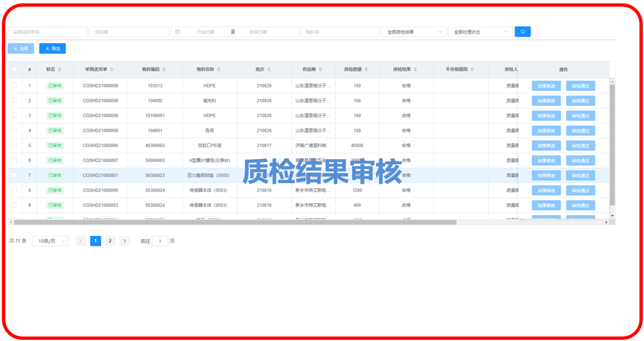Click 结果修改 for row 1
This screenshot has width=644, height=341.
546,86
